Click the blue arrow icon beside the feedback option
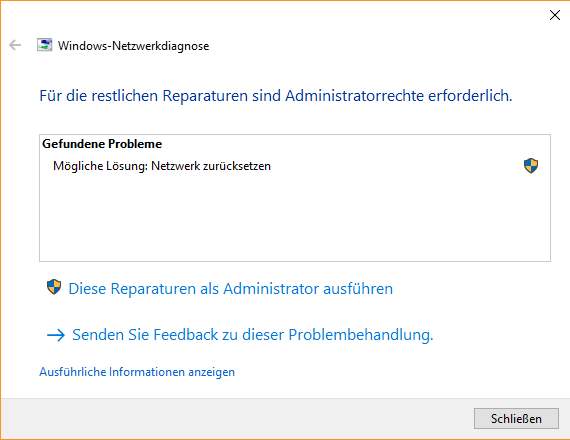 (56, 335)
